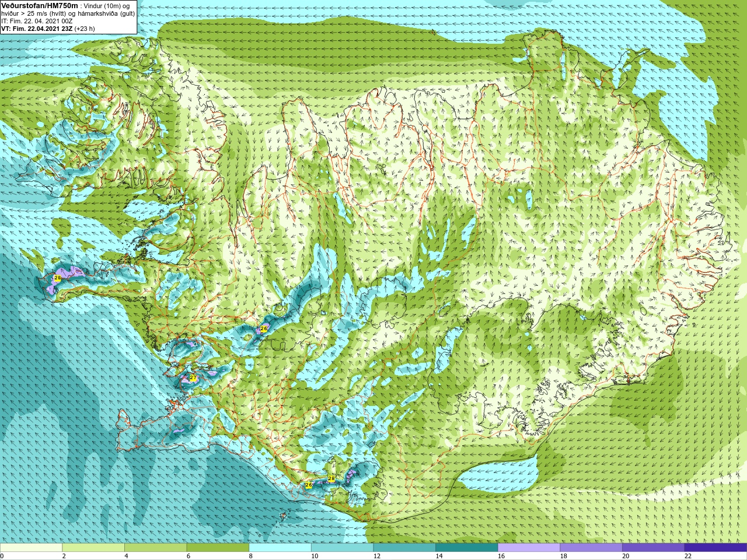The width and height of the screenshot is (747, 560).
Task: Click the legend scale number 10
Action: tap(315, 556)
